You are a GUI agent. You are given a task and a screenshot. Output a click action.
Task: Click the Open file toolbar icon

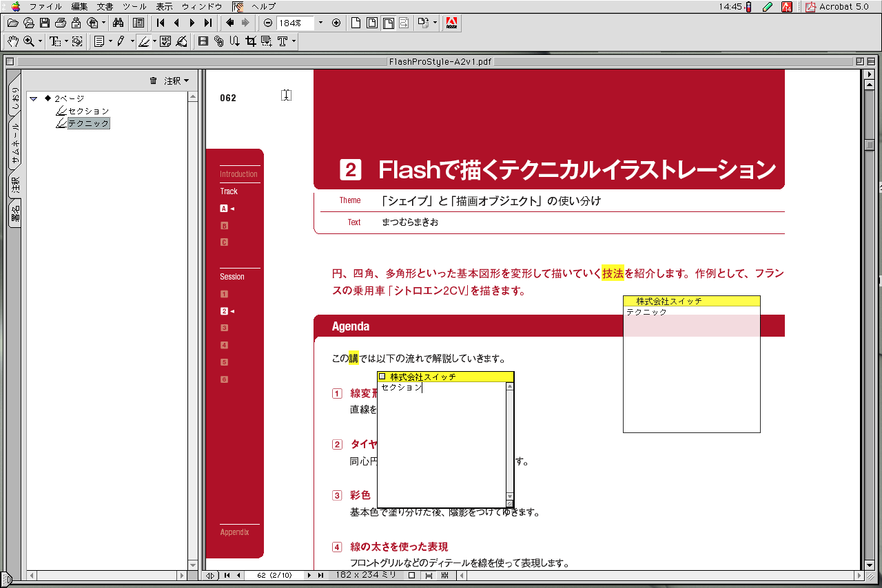pos(12,23)
